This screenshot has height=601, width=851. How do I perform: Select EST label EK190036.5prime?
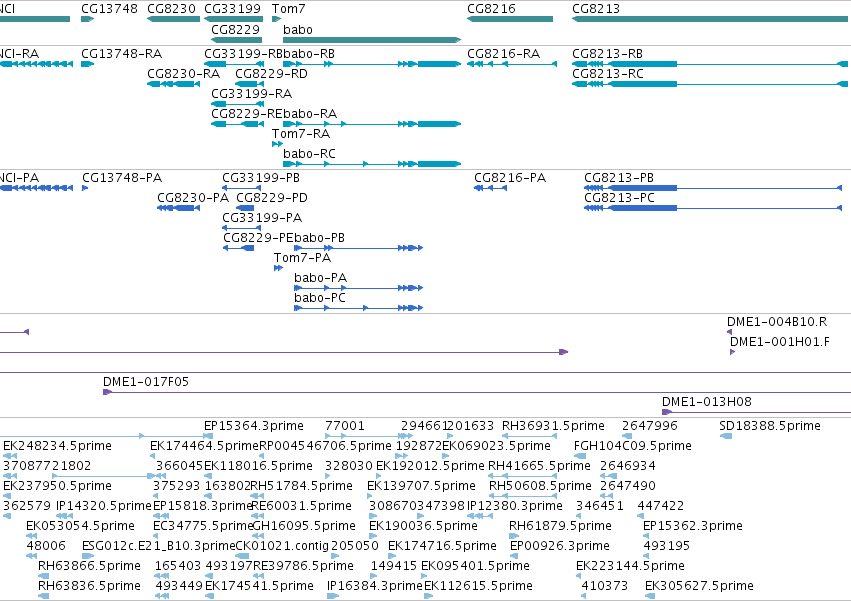423,526
